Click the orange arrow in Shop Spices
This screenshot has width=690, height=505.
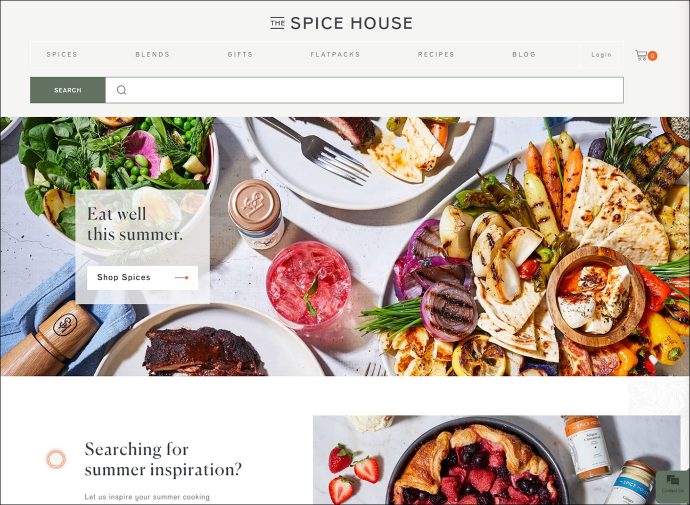(x=182, y=278)
